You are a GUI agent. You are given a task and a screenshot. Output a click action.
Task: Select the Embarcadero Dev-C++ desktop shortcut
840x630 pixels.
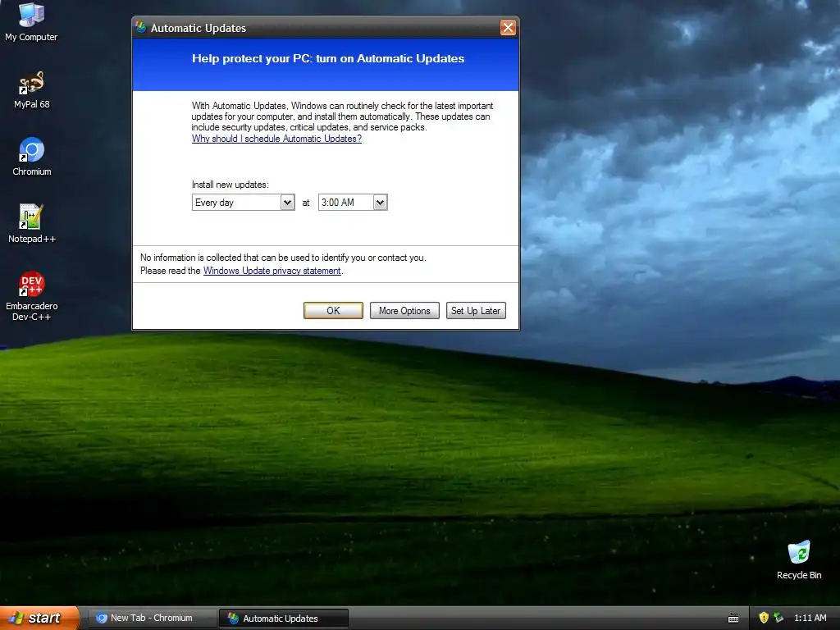pyautogui.click(x=32, y=296)
